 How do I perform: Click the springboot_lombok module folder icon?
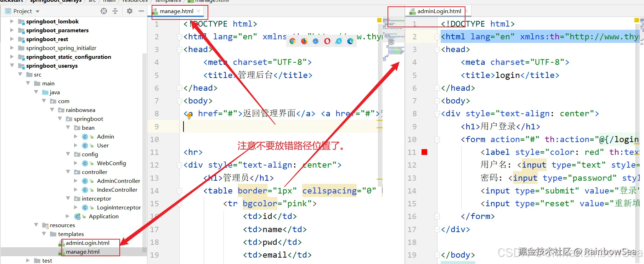click(21, 22)
